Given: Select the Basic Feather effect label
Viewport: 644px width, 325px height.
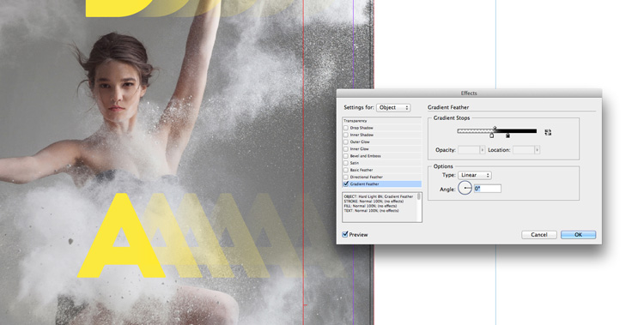Looking at the screenshot, I should [361, 170].
